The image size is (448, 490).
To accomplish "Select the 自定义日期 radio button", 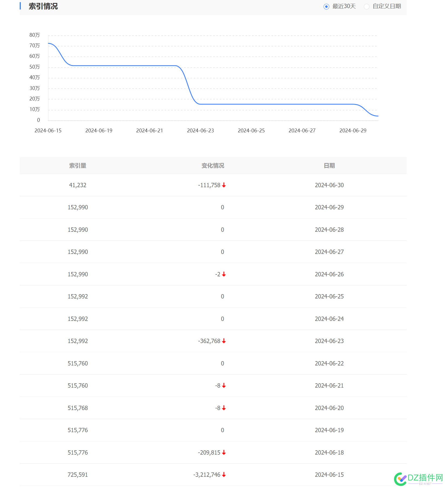I will tap(366, 6).
